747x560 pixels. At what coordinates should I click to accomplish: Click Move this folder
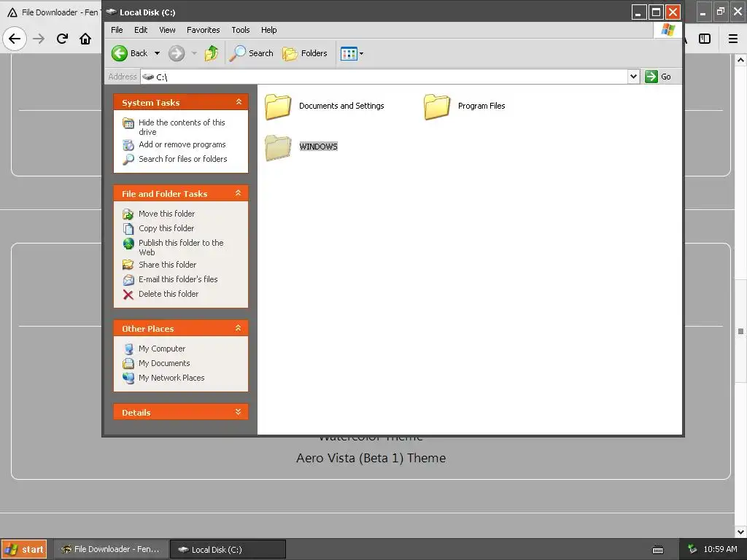(x=167, y=214)
